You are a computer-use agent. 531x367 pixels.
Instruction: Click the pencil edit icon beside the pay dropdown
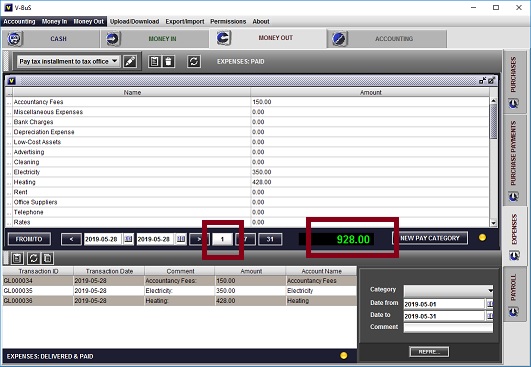point(130,61)
